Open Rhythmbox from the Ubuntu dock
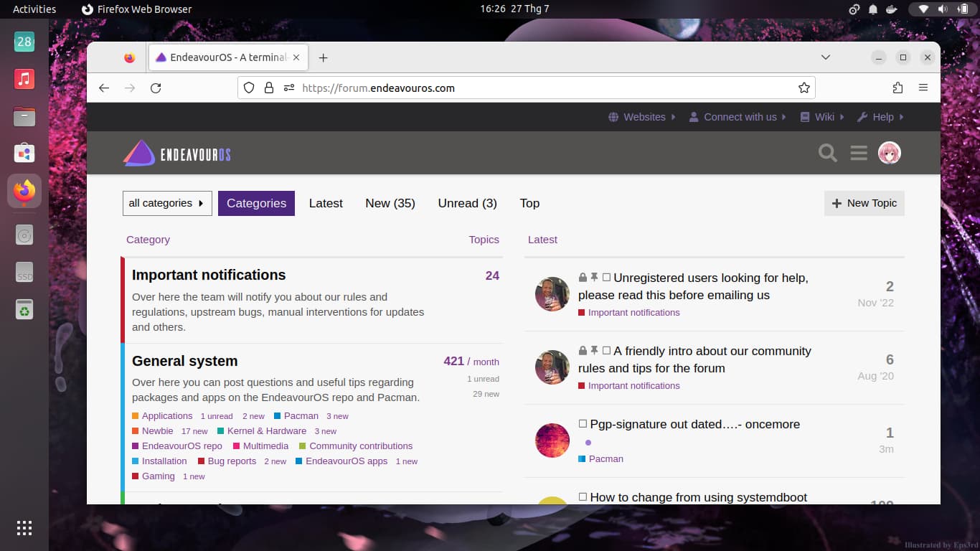This screenshot has height=551, width=980. click(24, 79)
